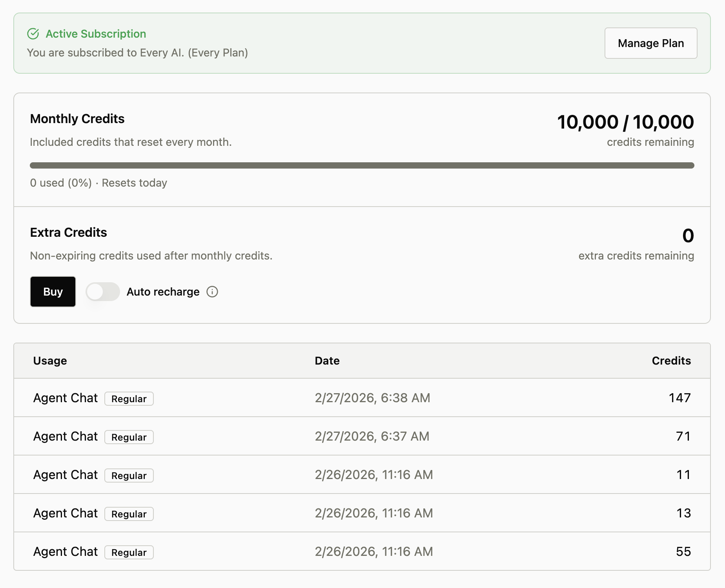725x588 pixels.
Task: Open the Agent Chat entry from 6:38 AM
Action: tap(65, 397)
